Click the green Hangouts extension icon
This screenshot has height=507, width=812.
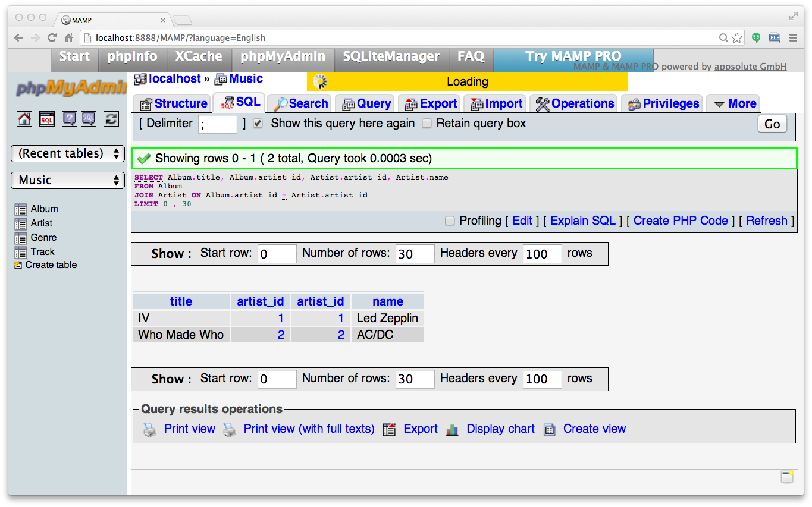tap(756, 37)
